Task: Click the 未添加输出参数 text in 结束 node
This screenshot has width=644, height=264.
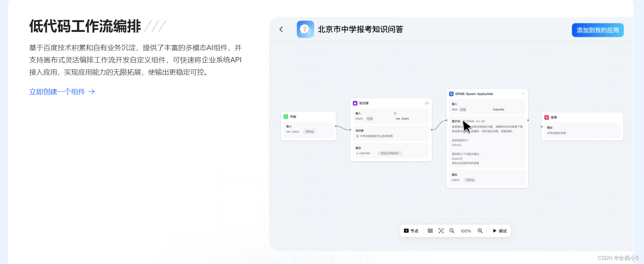Action: coord(557,133)
